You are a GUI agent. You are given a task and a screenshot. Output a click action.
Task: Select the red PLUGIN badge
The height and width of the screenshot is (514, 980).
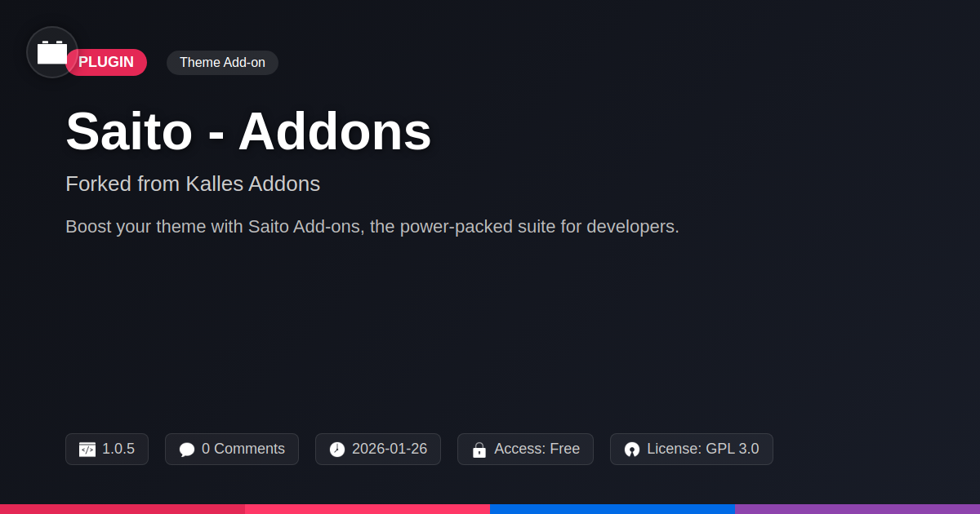pyautogui.click(x=106, y=62)
